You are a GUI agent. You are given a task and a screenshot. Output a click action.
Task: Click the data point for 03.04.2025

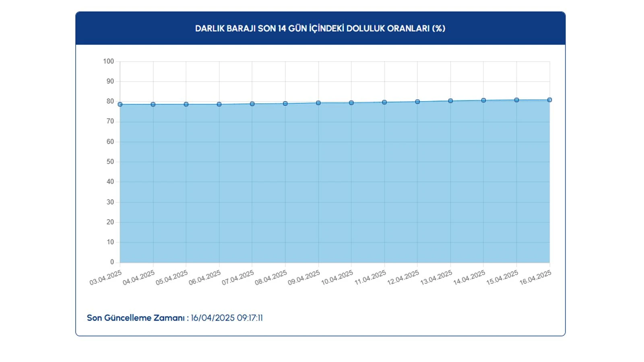(x=120, y=105)
